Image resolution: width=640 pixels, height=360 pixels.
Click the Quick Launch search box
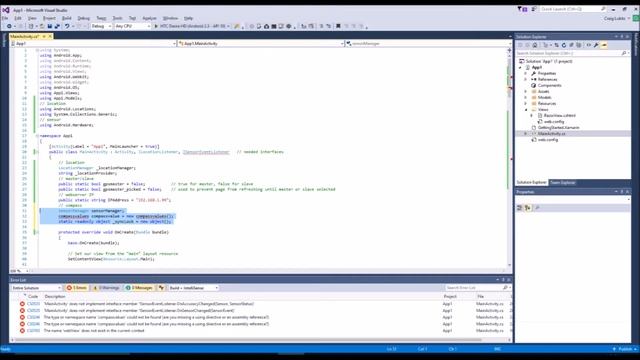573,9
